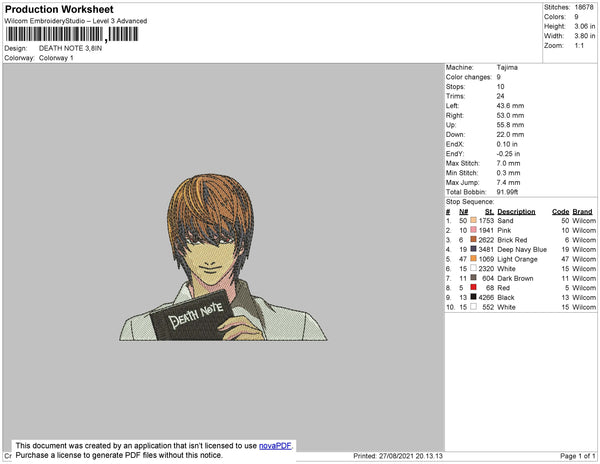Screen dimensions: 600x464
Task: Click the Brand column header
Action: pos(582,212)
